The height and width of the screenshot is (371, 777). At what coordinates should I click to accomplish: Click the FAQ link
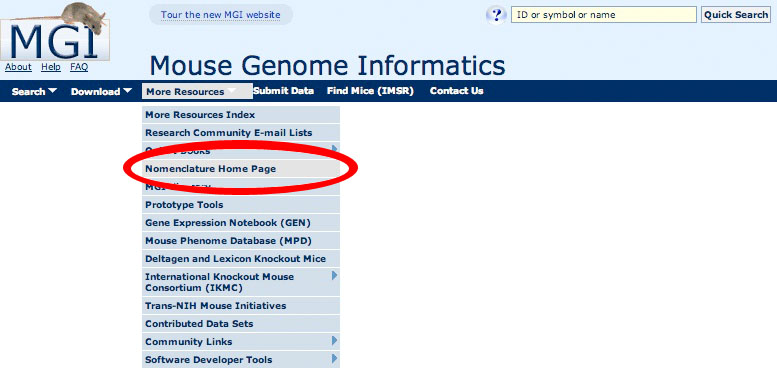pos(79,67)
